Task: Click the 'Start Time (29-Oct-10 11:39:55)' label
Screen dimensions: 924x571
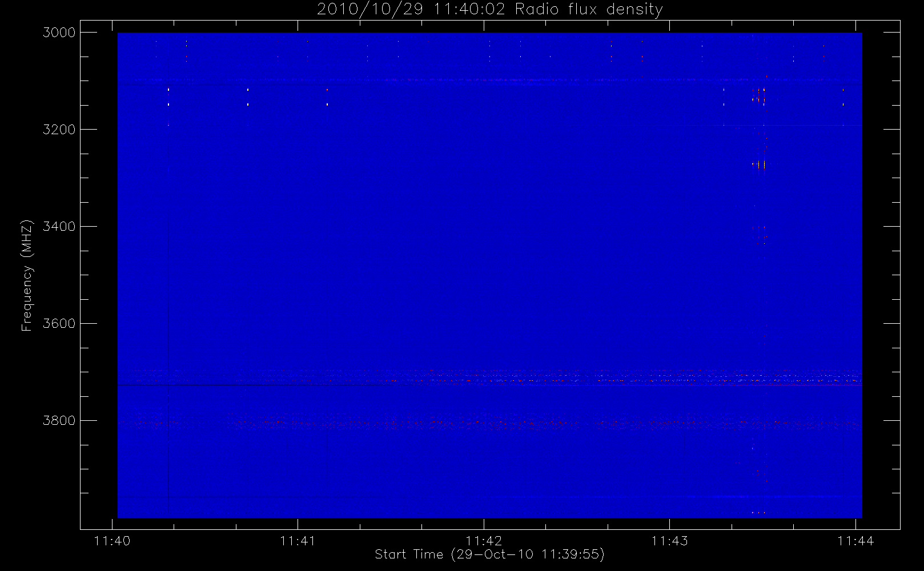Action: pyautogui.click(x=489, y=554)
